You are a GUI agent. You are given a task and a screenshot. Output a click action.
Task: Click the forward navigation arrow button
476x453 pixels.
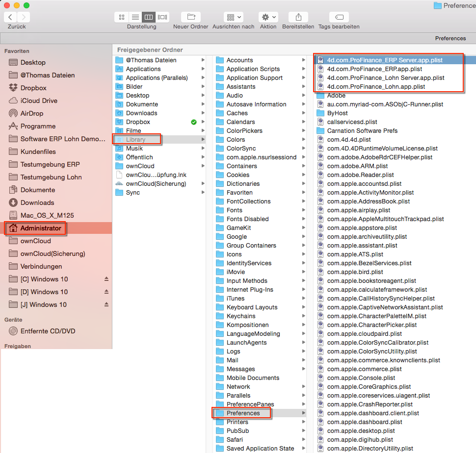[23, 17]
